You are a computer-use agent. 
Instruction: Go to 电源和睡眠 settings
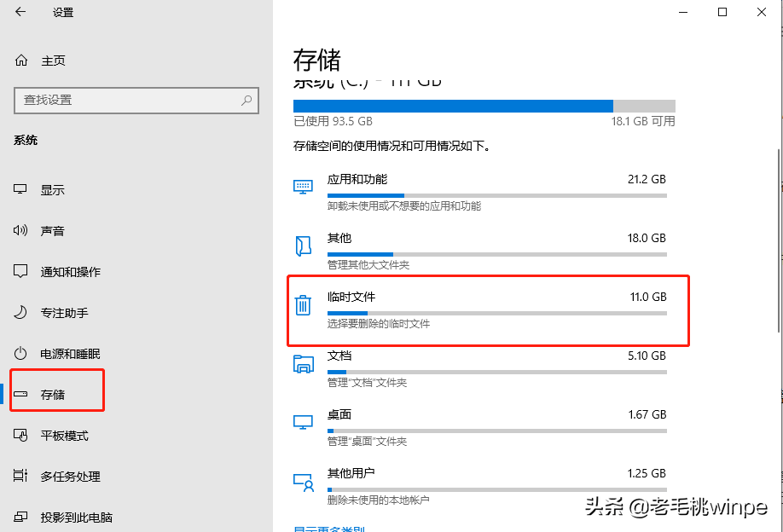pos(70,354)
